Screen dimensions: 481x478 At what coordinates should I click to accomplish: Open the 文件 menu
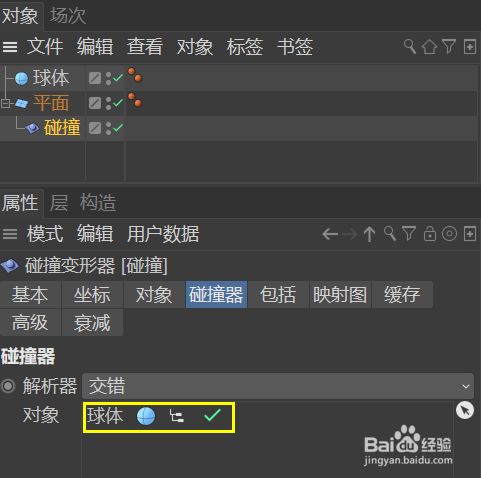45,47
